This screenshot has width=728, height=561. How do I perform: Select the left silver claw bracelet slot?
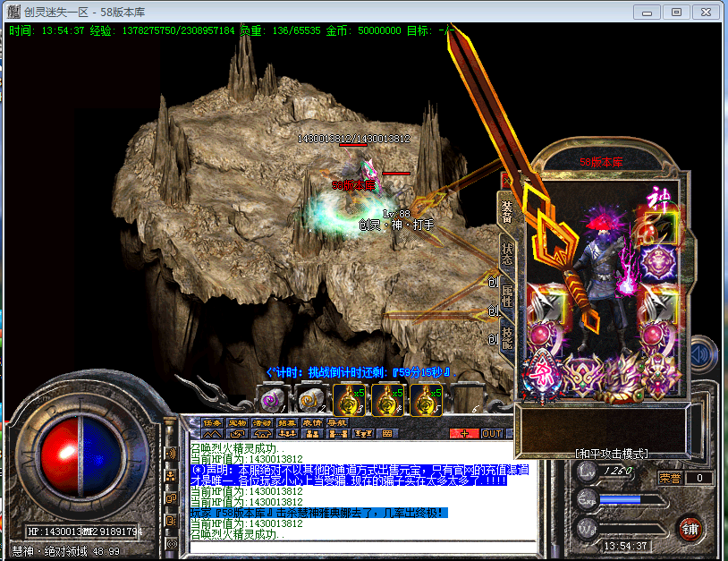coord(546,305)
